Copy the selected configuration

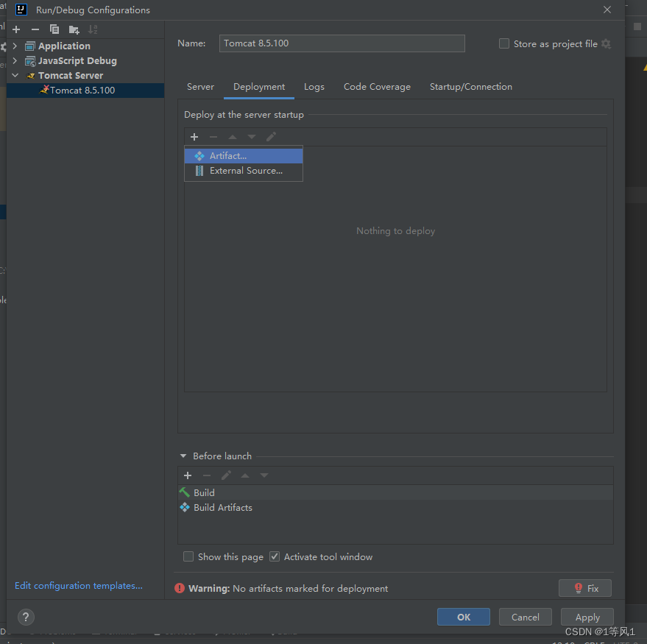[54, 29]
